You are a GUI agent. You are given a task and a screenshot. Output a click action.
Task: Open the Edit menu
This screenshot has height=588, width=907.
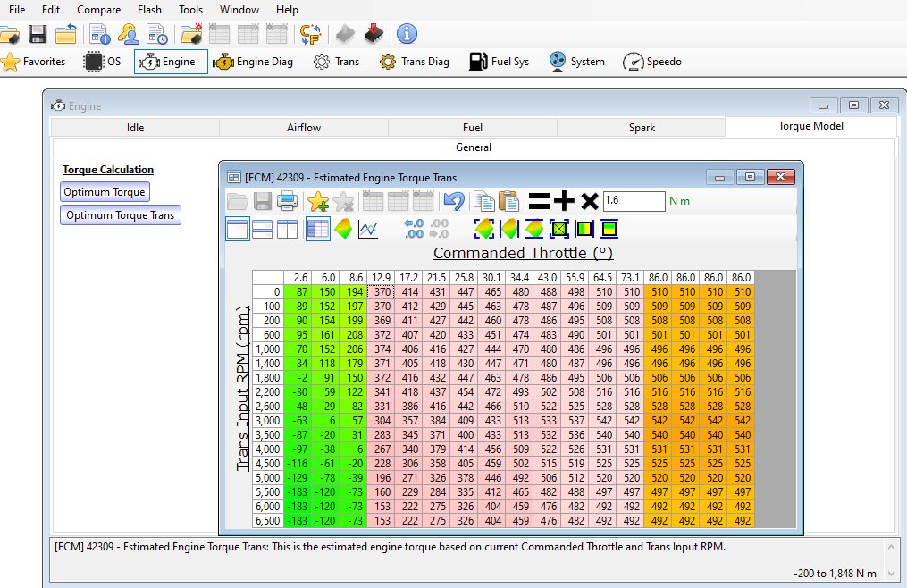[51, 9]
